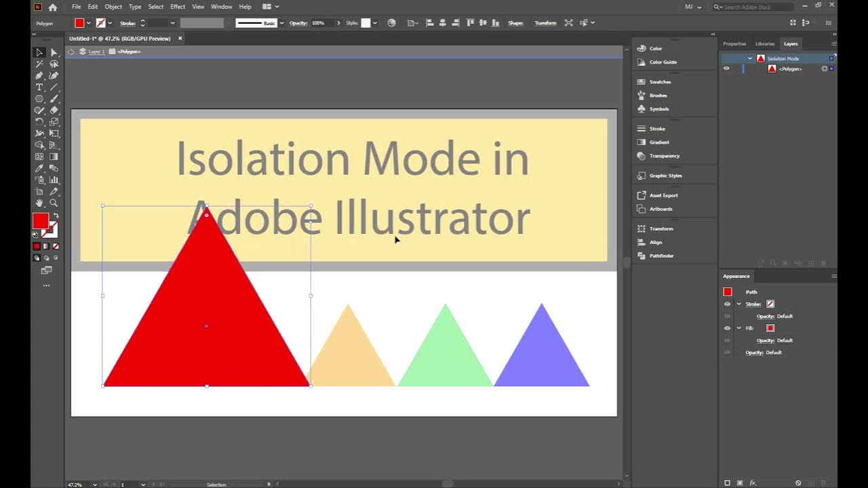The image size is (868, 488).
Task: Set the None fill mode button
Action: (56, 246)
